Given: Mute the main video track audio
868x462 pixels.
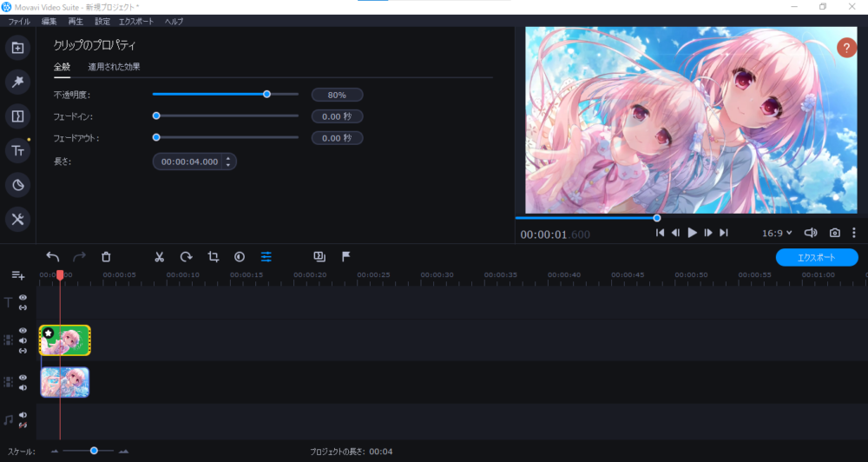Looking at the screenshot, I should (x=23, y=388).
